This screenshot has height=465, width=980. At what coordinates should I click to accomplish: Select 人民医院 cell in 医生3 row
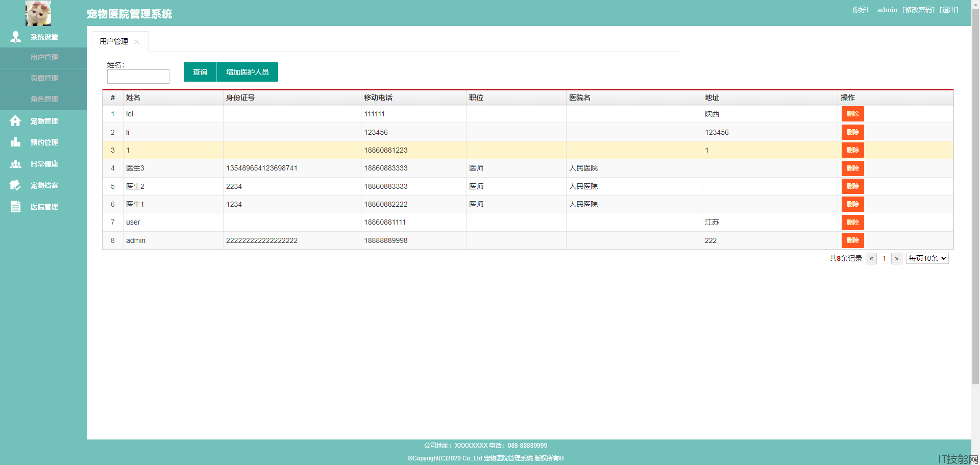coord(634,168)
